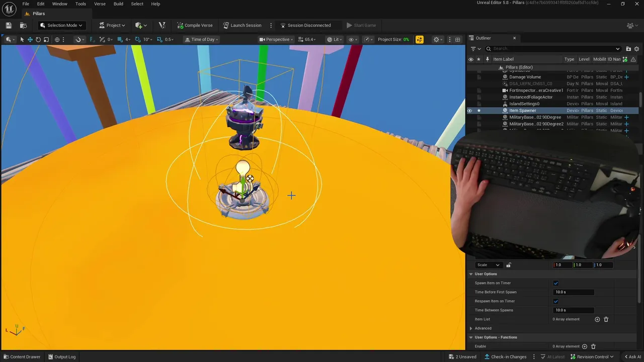Viewport: 644px width, 362px height.
Task: Click the Time Before First Spawn field
Action: coord(574,292)
